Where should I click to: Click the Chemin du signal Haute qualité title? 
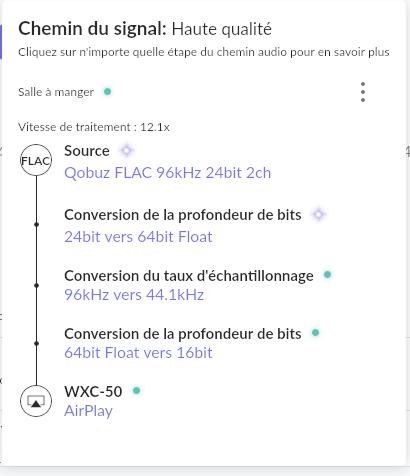tap(145, 29)
